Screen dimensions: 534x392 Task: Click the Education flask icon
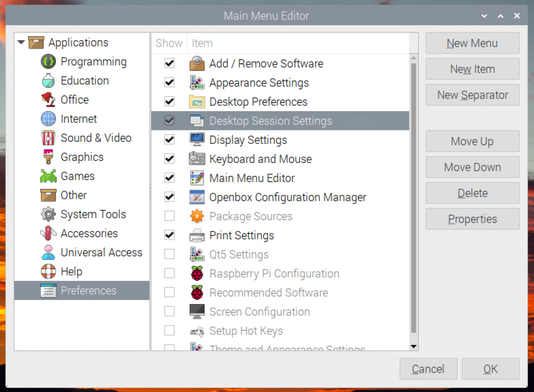[x=48, y=81]
